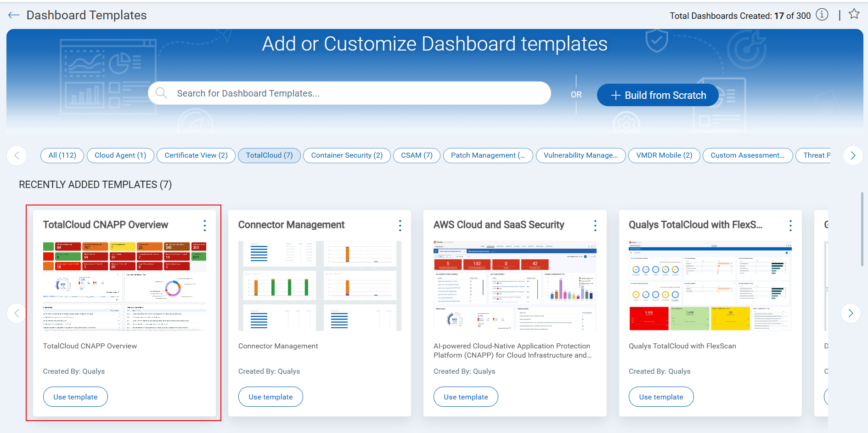The height and width of the screenshot is (433, 868).
Task: Open the kebab menu on Connector Management card
Action: [400, 225]
